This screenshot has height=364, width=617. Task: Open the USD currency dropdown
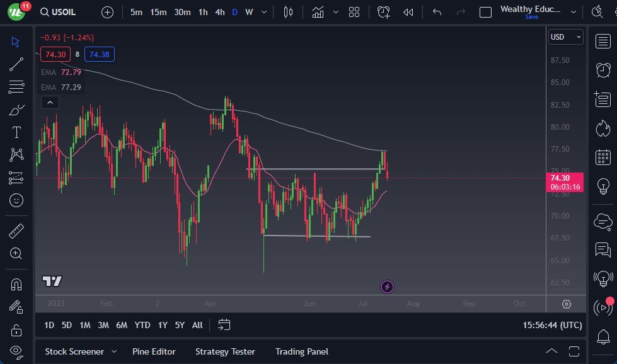565,37
